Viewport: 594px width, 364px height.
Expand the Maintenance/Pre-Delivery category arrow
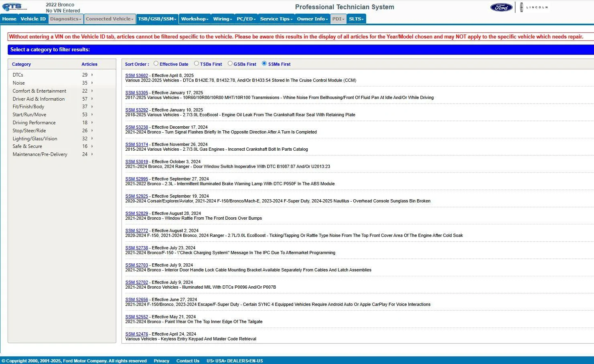(92, 154)
